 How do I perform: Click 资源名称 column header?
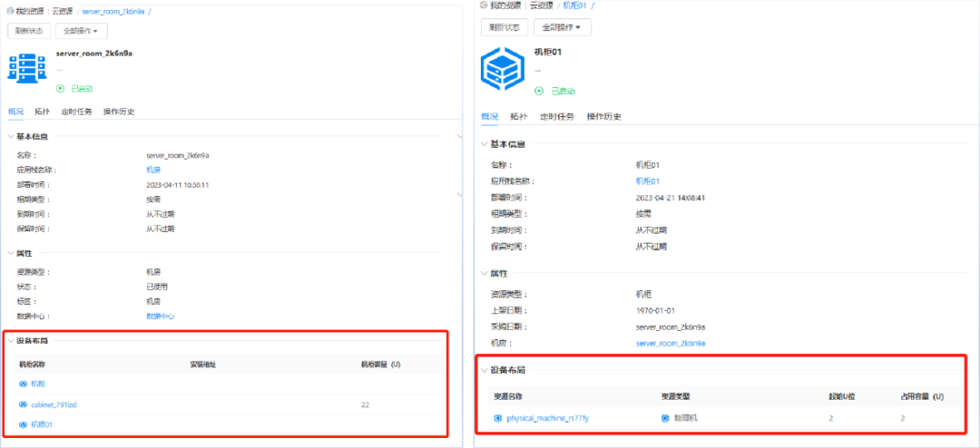tap(509, 396)
